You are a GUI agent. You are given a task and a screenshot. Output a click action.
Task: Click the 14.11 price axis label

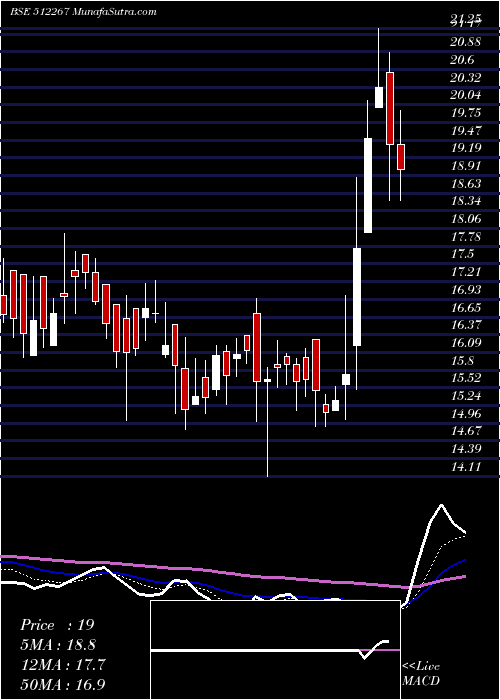point(466,467)
